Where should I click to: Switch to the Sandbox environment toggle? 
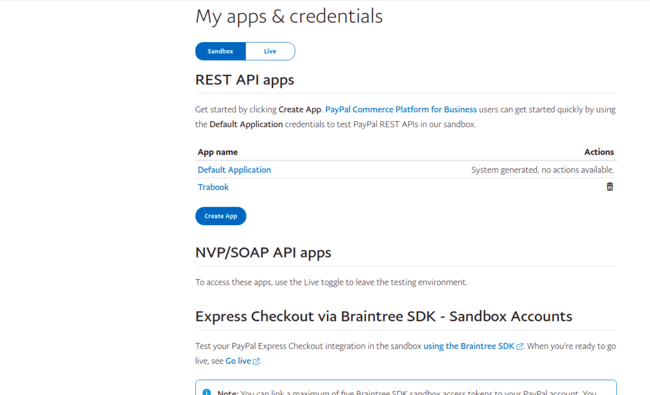pos(221,51)
